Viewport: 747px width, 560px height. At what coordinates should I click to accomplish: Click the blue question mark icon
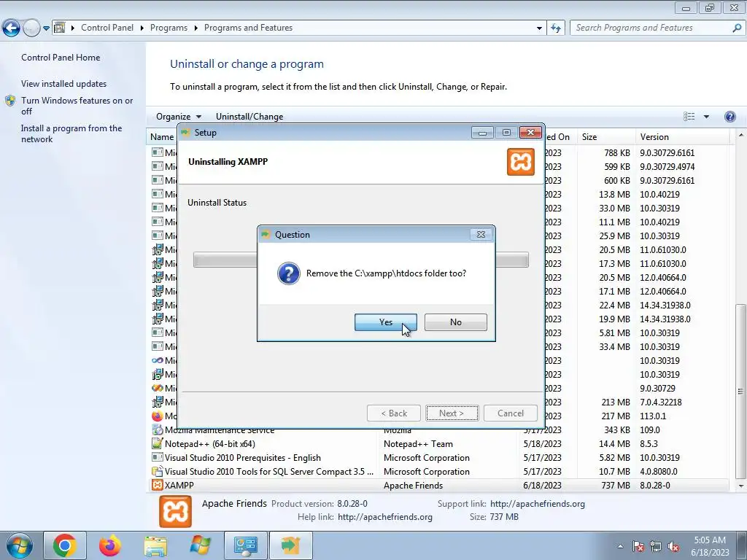pos(289,273)
